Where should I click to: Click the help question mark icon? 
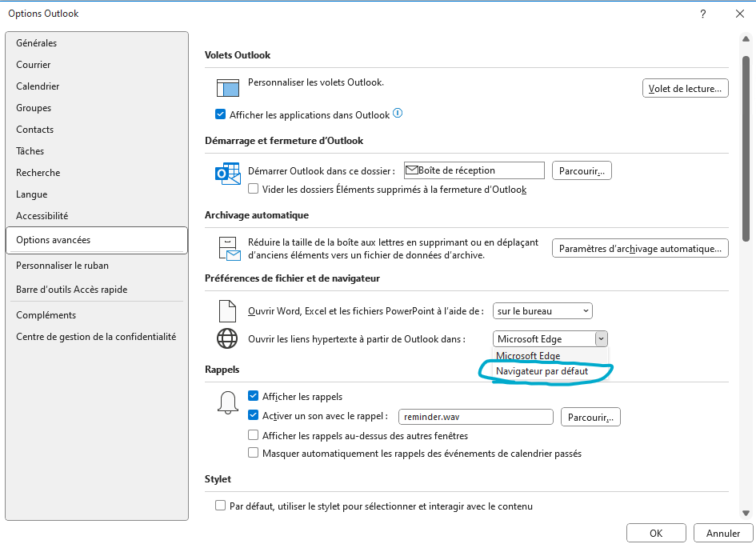coord(703,14)
